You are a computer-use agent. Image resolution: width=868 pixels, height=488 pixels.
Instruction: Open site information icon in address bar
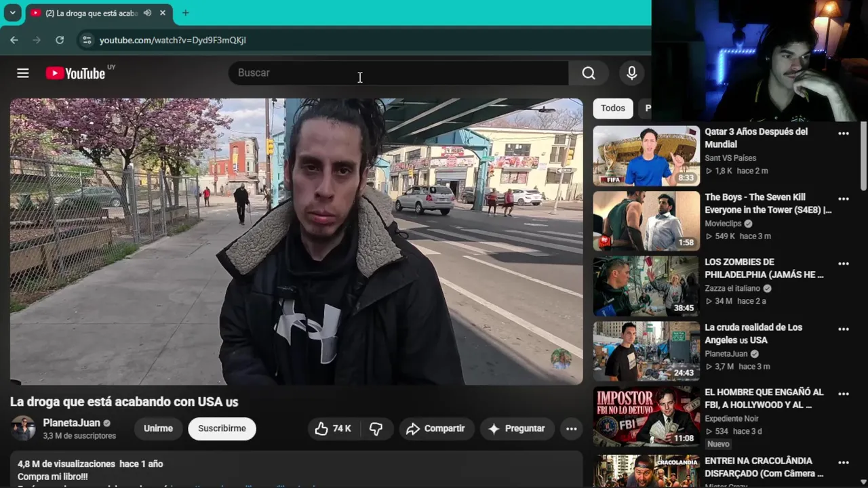(x=86, y=40)
